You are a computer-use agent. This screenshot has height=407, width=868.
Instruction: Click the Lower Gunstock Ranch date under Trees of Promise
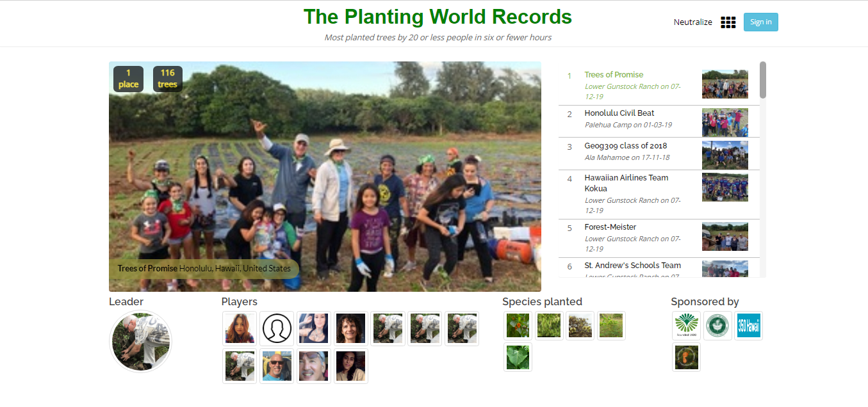(x=632, y=92)
